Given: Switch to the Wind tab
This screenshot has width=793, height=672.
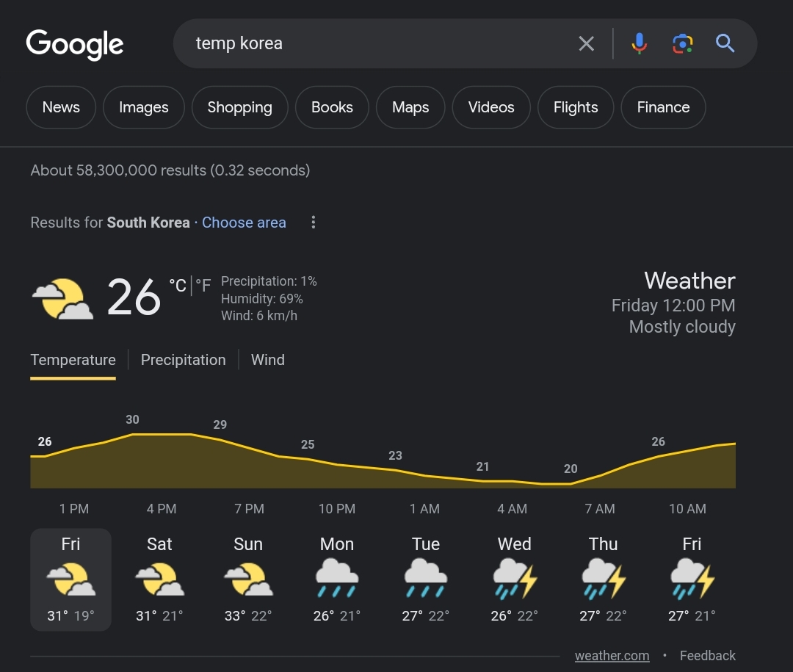Looking at the screenshot, I should [x=268, y=360].
